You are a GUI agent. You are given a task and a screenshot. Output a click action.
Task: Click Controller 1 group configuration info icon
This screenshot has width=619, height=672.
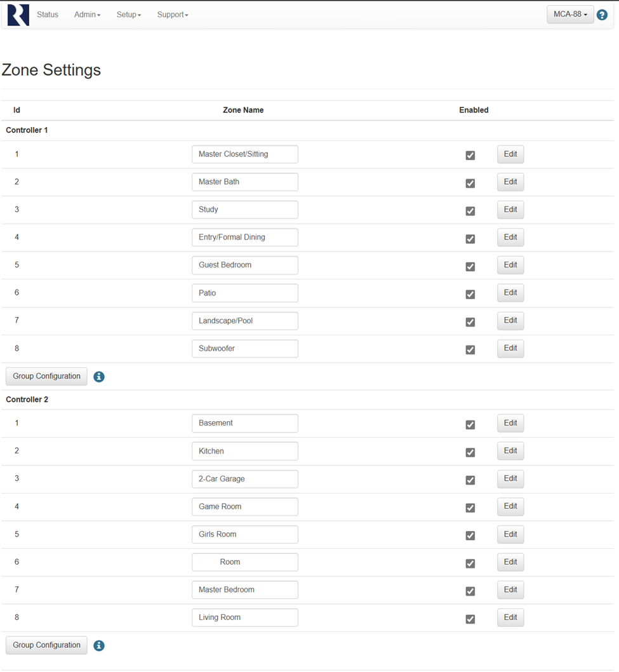coord(99,377)
